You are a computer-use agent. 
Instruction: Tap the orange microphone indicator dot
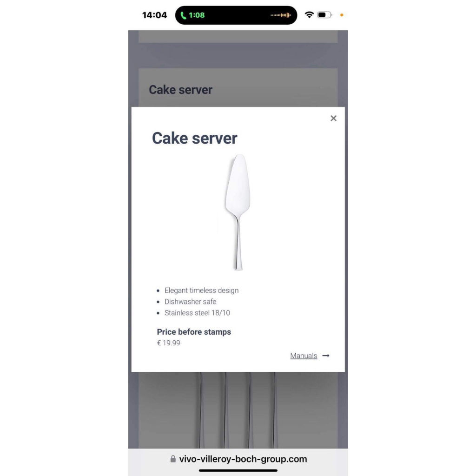pos(342,15)
